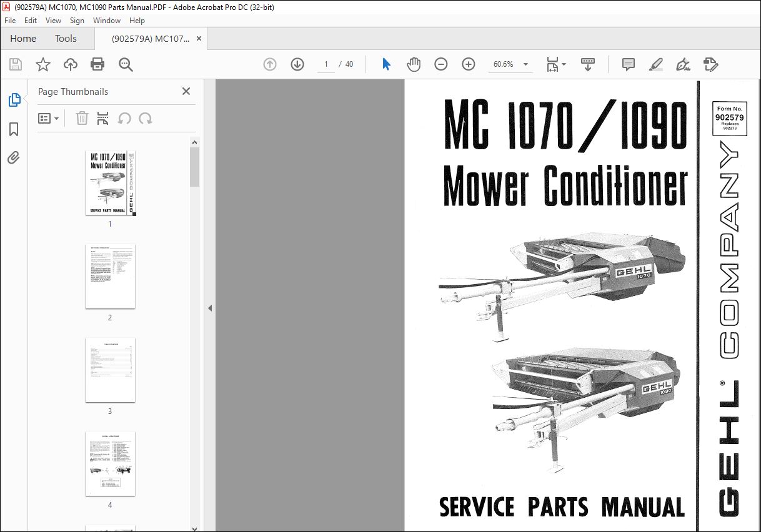Zoom out with the minus icon
Screen dimensions: 761x532
(441, 64)
